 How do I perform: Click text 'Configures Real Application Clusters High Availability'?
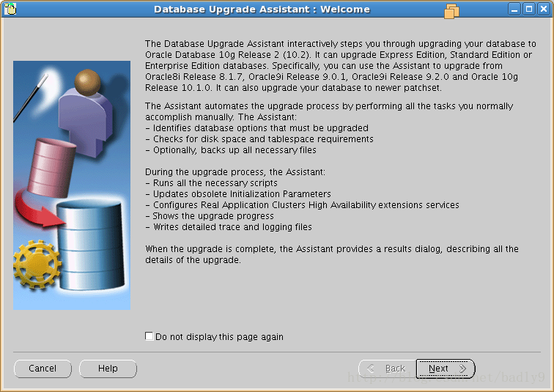[x=265, y=205]
